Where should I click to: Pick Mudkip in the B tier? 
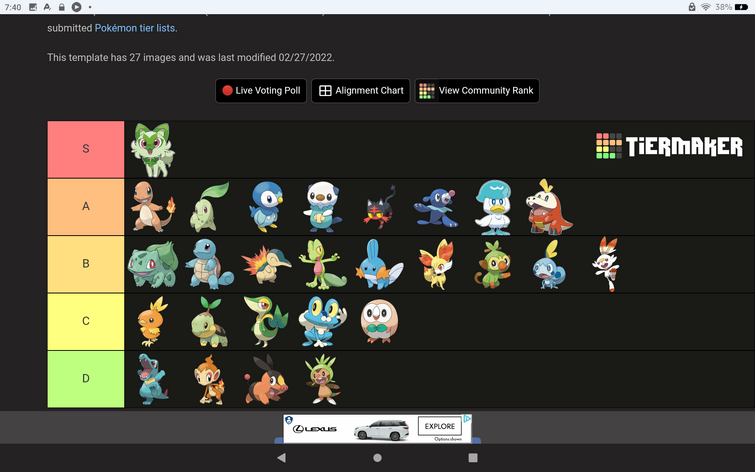coord(379,264)
